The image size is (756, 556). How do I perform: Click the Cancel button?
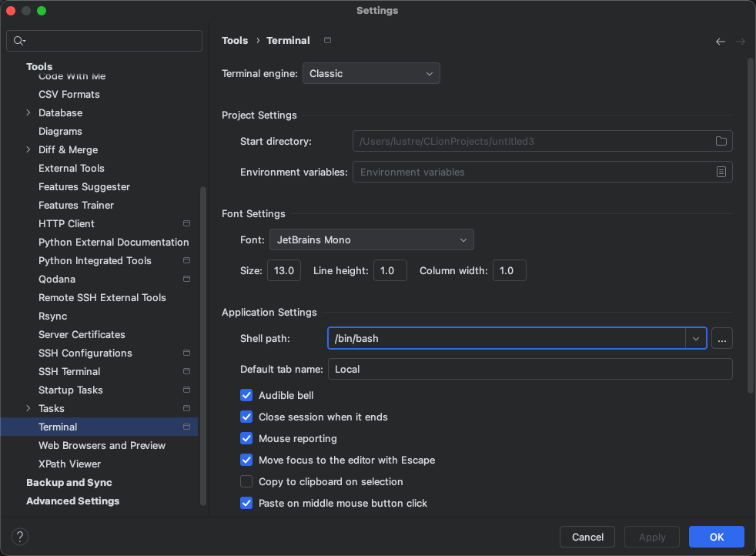pyautogui.click(x=587, y=537)
